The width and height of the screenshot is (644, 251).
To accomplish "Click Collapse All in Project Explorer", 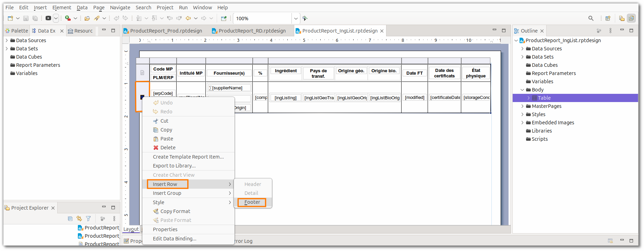I will pos(70,218).
